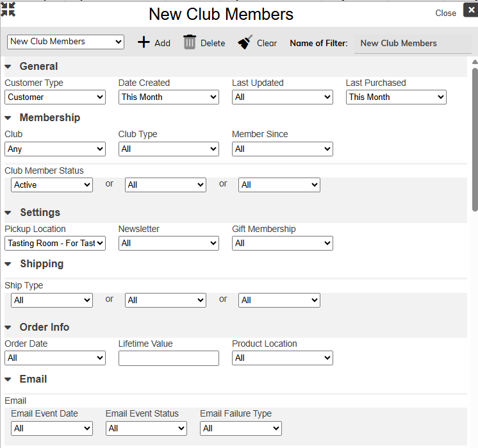478x448 pixels.
Task: Collapse the Order Info section
Action: coord(8,328)
